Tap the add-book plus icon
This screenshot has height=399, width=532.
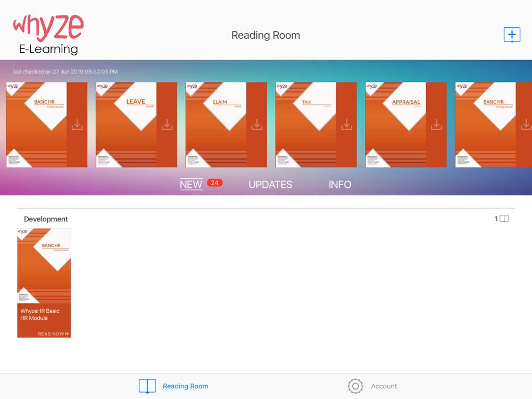512,35
